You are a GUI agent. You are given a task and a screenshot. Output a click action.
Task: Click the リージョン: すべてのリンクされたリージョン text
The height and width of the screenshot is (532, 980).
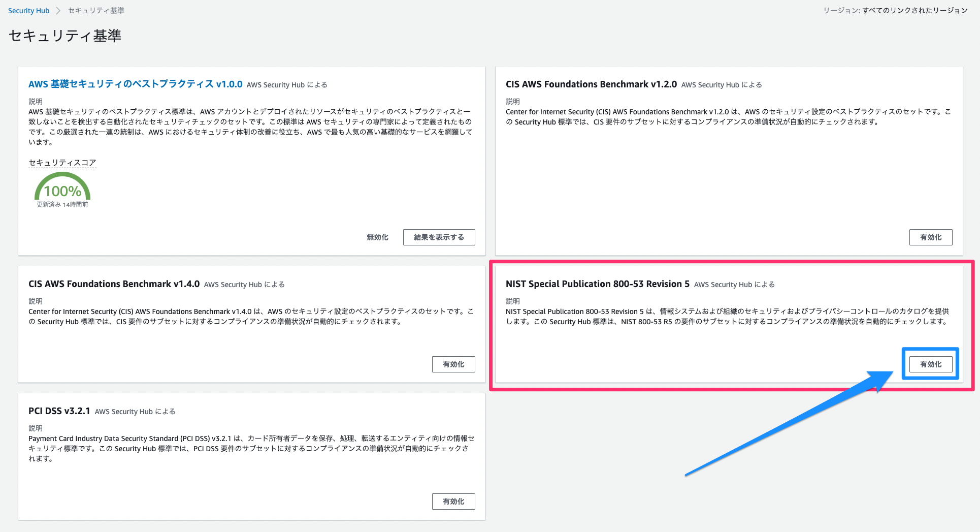point(895,11)
